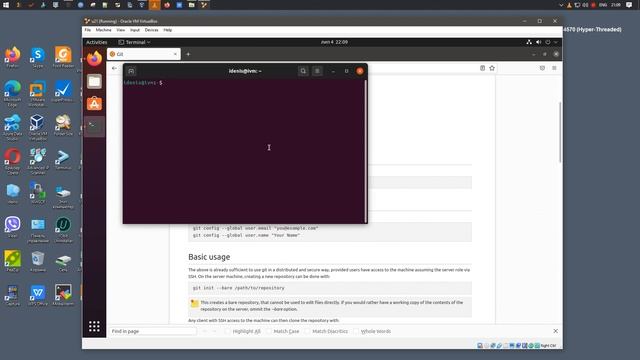640x360 pixels.
Task: Click the terminal vertical scrollbar
Action: 365,151
